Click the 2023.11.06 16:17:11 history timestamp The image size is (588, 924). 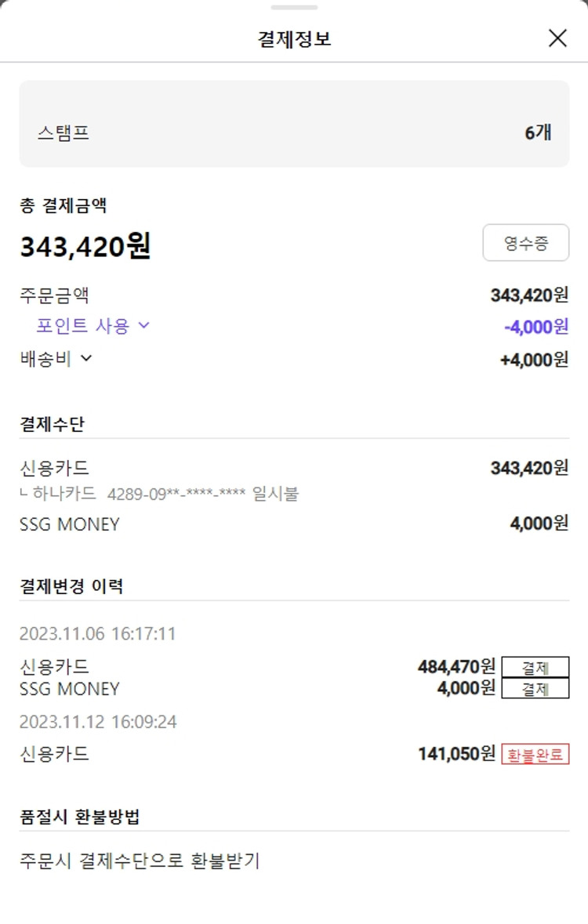click(x=98, y=633)
